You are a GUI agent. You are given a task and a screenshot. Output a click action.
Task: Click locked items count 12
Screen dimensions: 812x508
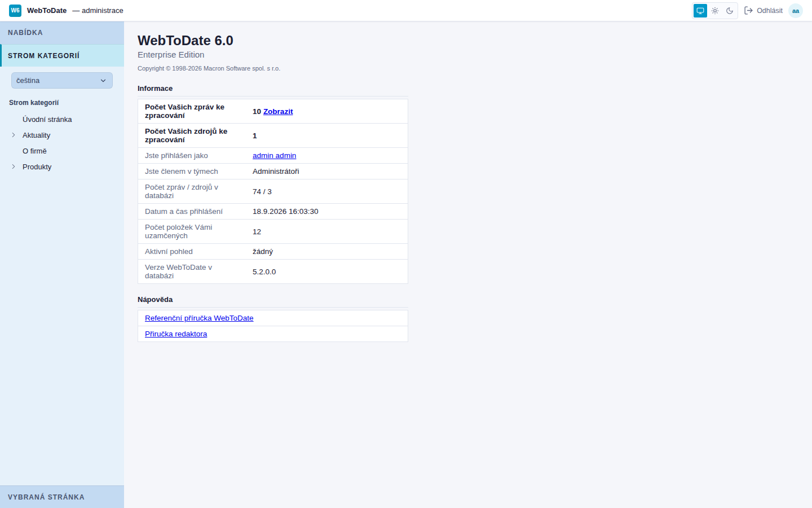[257, 232]
